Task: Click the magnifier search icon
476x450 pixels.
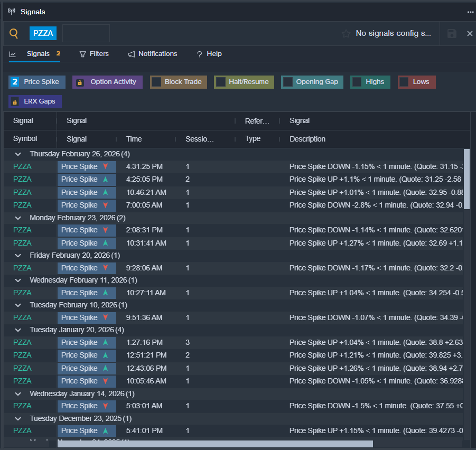Action: pyautogui.click(x=14, y=33)
